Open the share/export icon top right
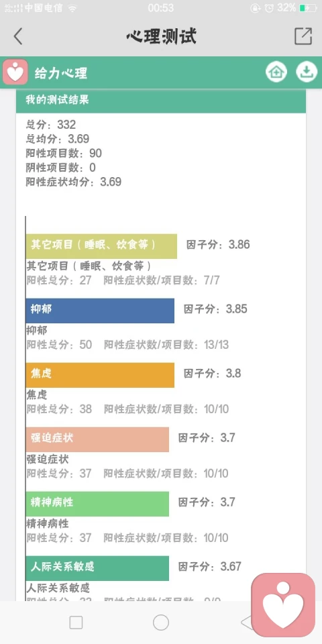The image size is (322, 644). click(x=303, y=36)
